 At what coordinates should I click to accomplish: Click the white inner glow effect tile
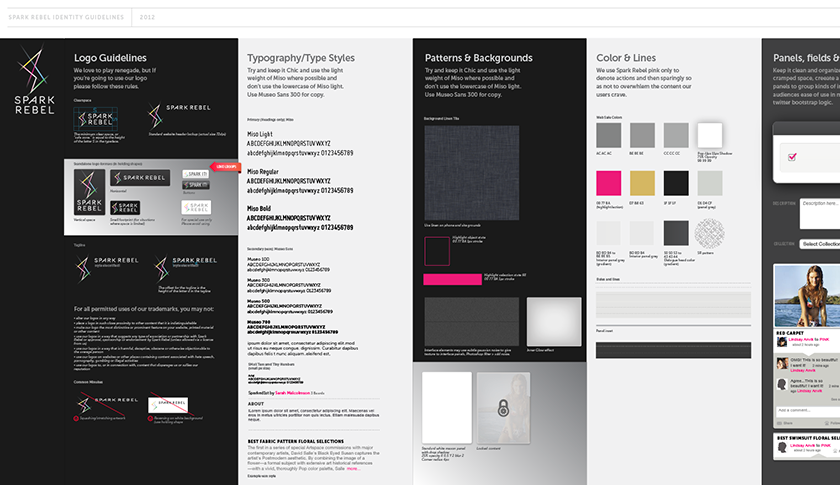554,322
